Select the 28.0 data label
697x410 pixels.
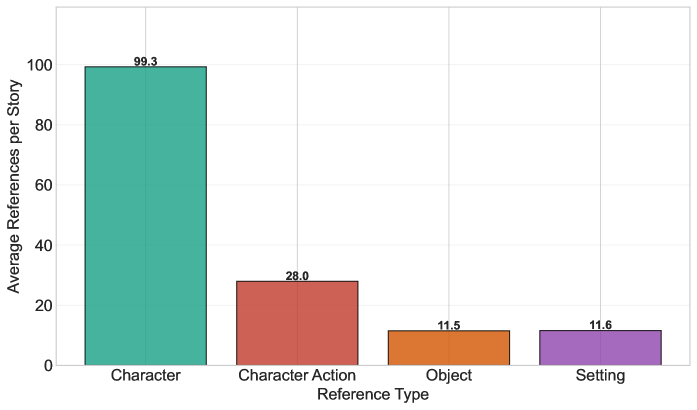point(297,276)
